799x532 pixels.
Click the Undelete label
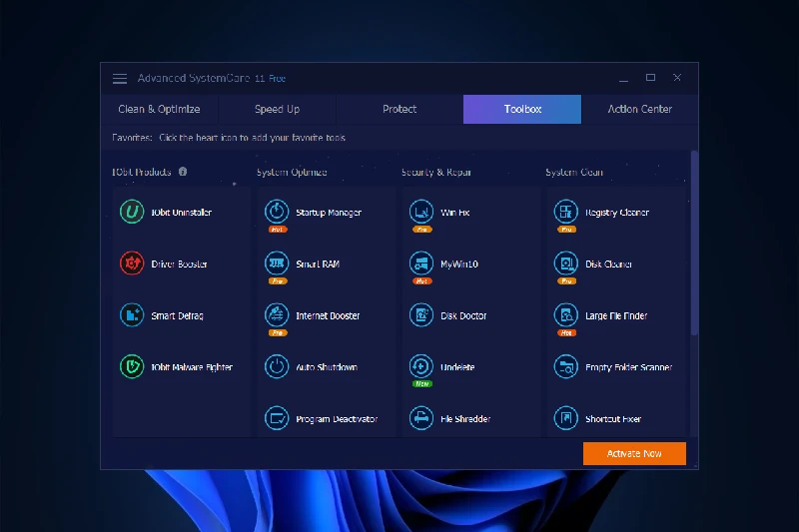click(x=457, y=367)
